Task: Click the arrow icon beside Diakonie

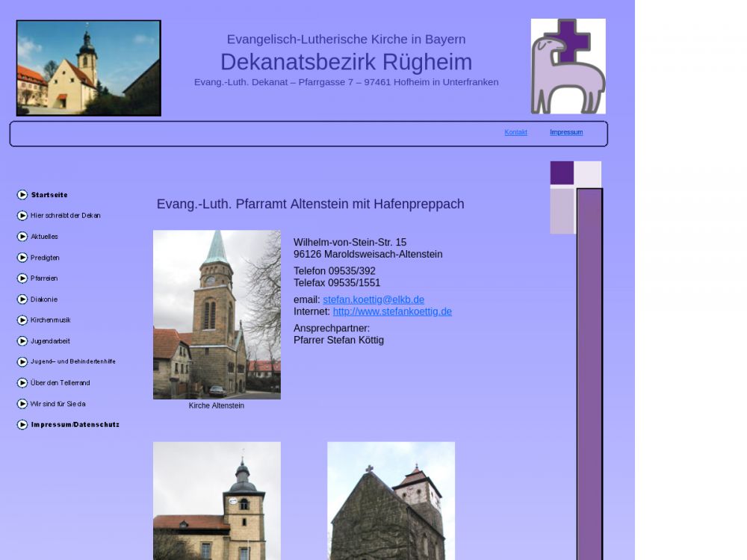Action: [x=22, y=299]
